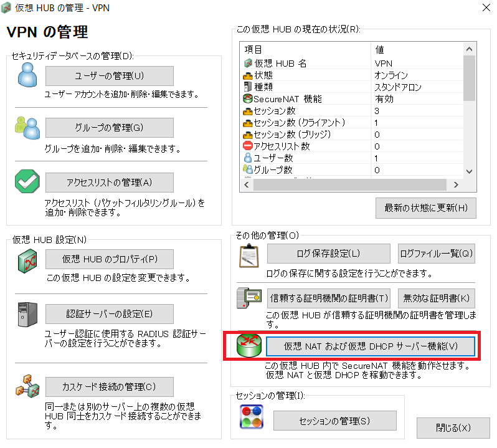Open 無効な証明書(K) button
Image resolution: width=497 pixels, height=448 pixels.
pos(436,298)
